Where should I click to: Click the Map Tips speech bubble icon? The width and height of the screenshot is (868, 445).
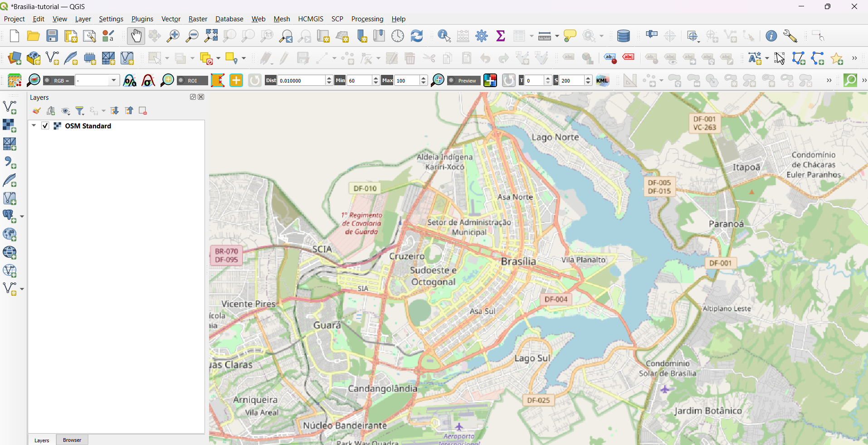[570, 36]
